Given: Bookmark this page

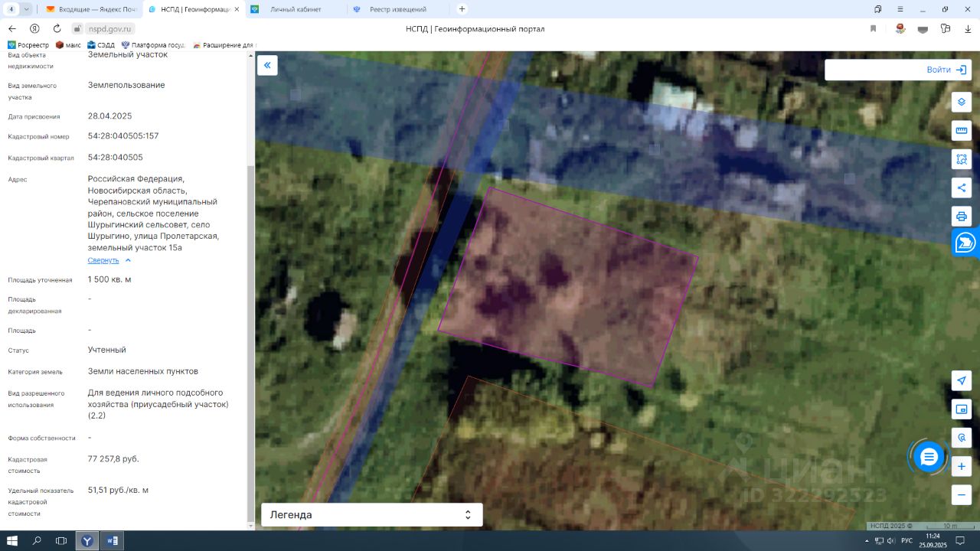Looking at the screenshot, I should 873,28.
